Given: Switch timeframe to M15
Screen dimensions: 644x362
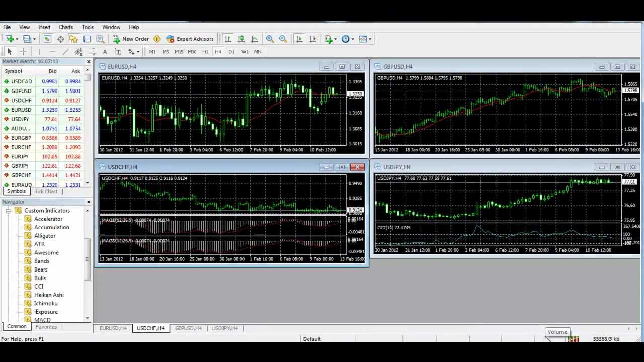Looking at the screenshot, I should 179,52.
